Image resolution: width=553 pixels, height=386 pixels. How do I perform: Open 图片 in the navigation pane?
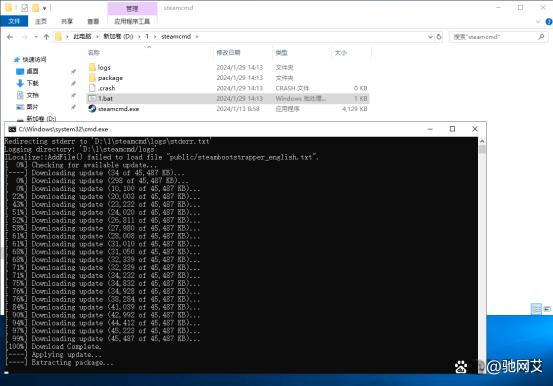32,107
